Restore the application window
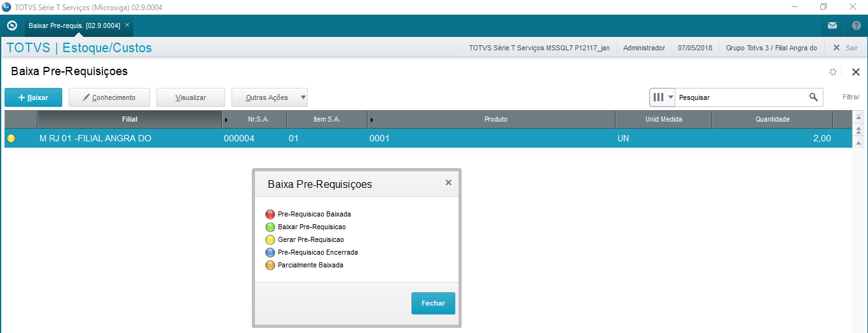 click(x=823, y=6)
